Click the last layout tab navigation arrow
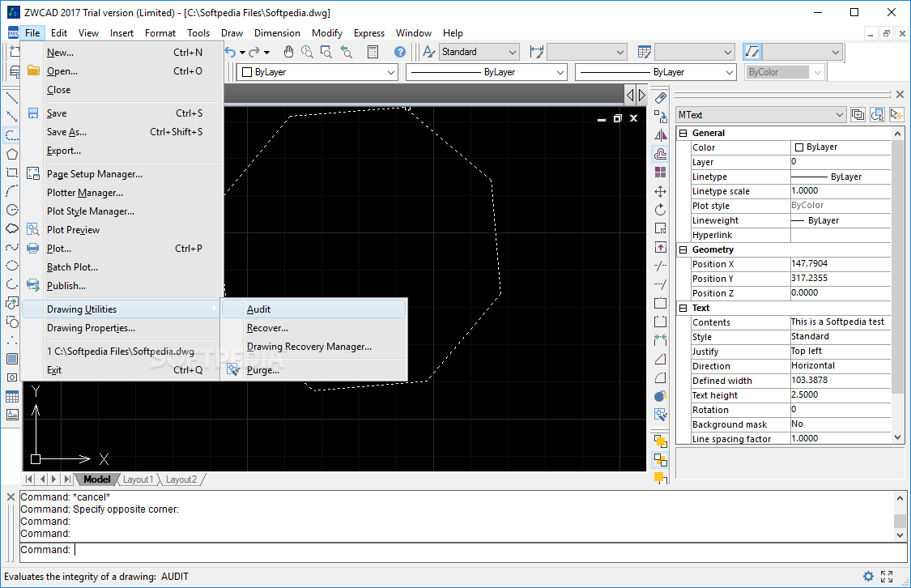Screen dimensions: 911x588 [x=67, y=479]
